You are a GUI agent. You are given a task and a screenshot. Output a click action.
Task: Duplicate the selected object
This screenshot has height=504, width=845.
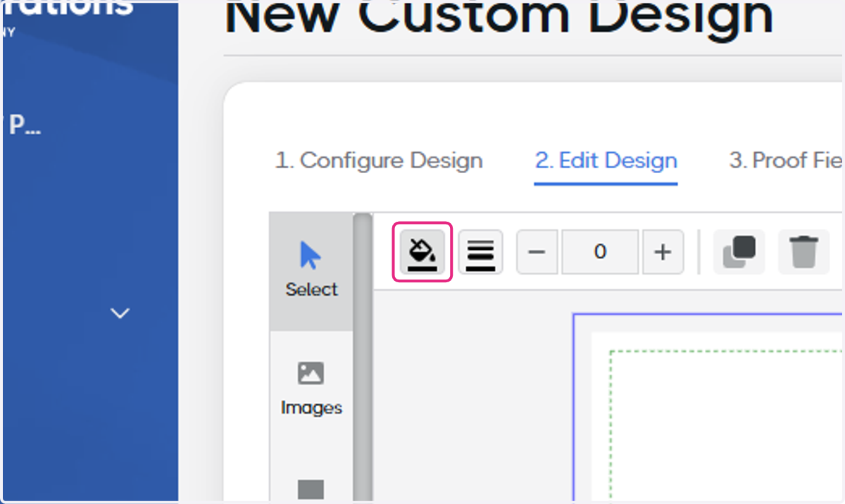[x=739, y=252]
